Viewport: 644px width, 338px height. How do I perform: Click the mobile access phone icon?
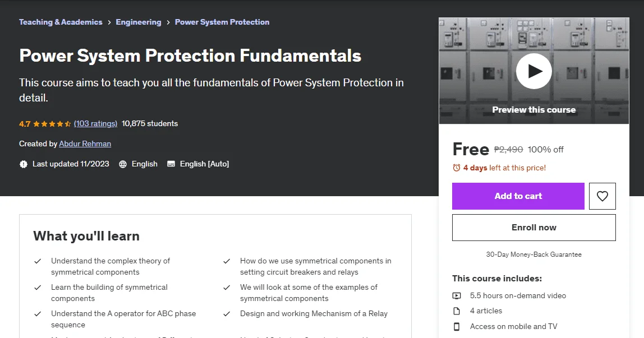click(x=457, y=327)
